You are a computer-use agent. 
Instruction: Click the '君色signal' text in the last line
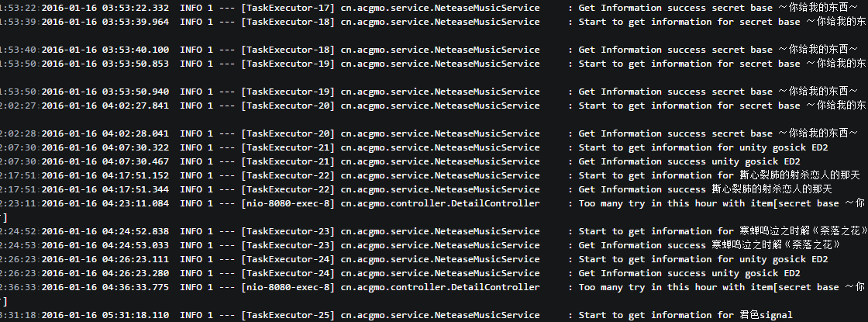pyautogui.click(x=766, y=315)
